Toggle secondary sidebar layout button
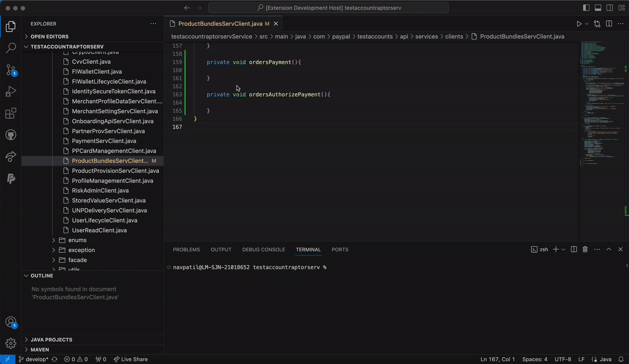This screenshot has width=629, height=364. 610,8
